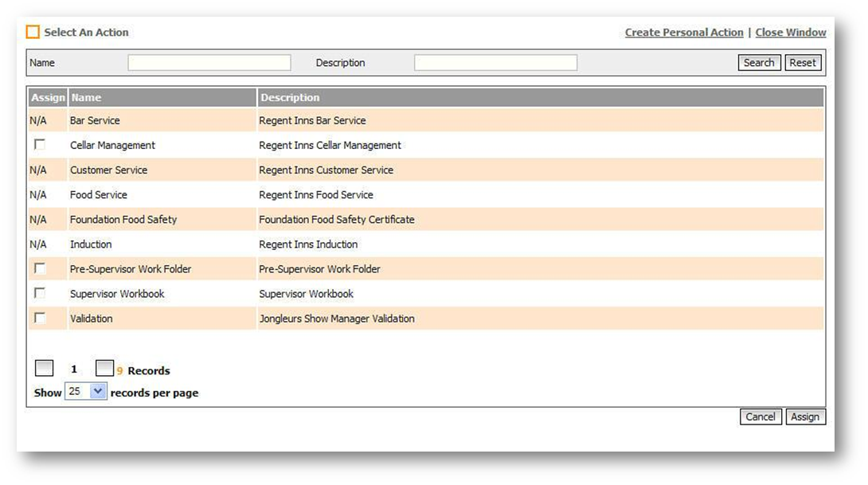Click the Close Window link

[790, 33]
